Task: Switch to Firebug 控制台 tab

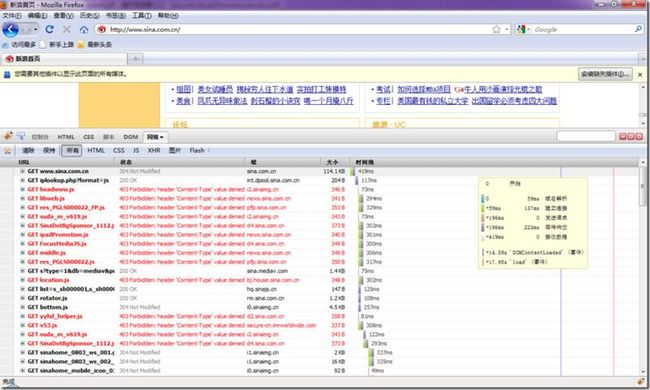Action: pyautogui.click(x=40, y=137)
